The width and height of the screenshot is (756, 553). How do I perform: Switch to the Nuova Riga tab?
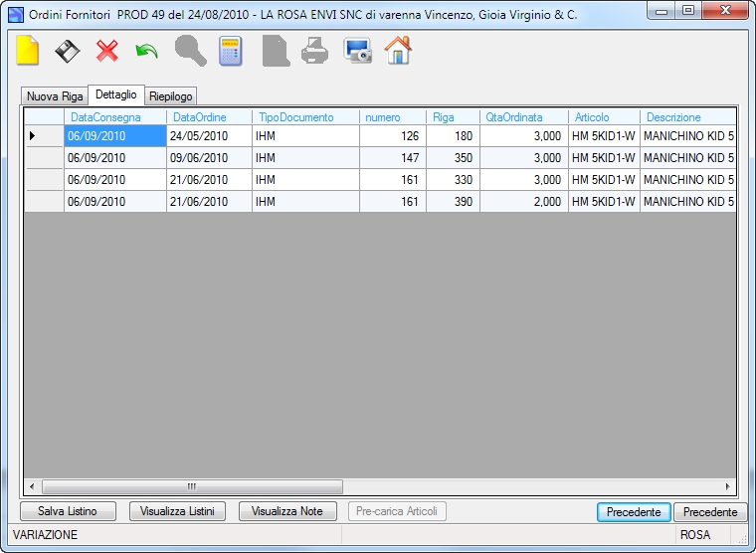(55, 95)
